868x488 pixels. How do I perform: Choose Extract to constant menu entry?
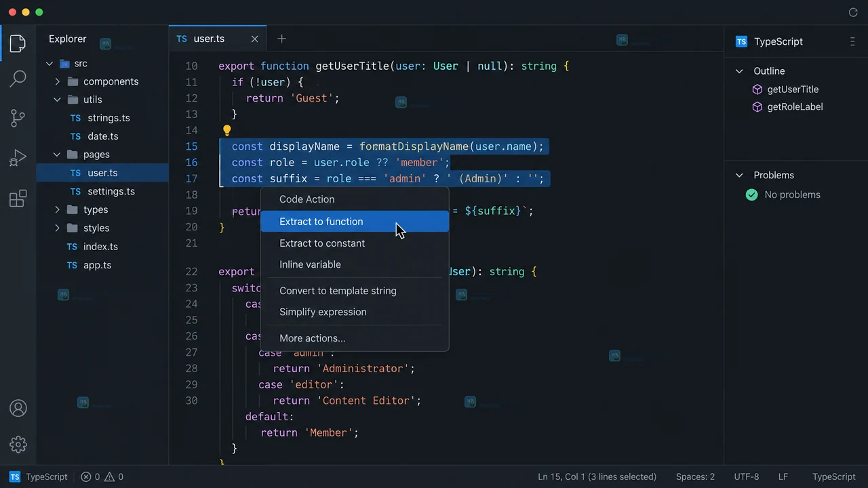tap(355, 243)
